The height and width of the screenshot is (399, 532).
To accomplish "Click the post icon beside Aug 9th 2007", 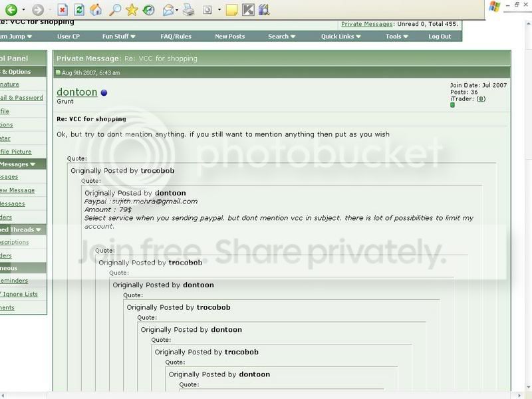I will pos(58,72).
